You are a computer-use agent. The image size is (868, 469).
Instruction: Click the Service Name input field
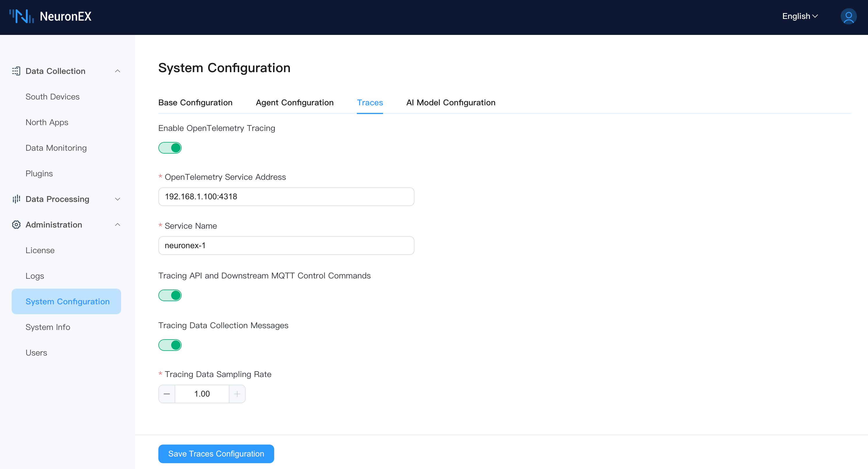[x=286, y=246]
